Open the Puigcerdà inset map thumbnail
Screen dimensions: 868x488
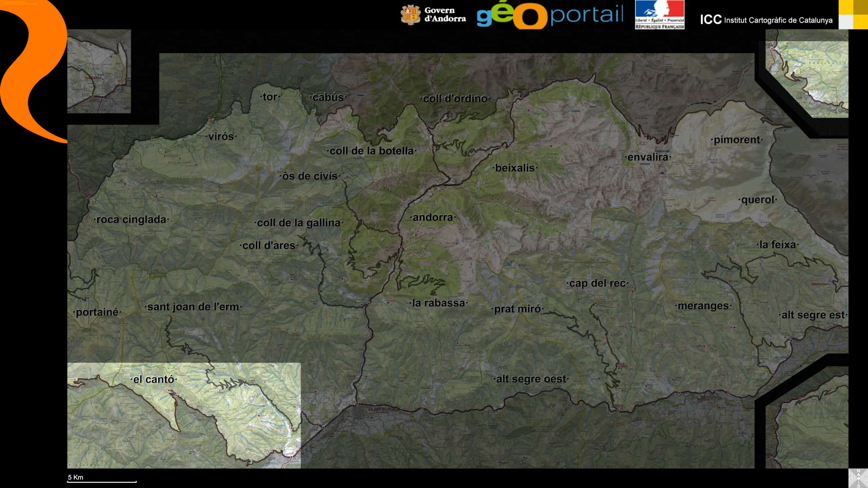99,71
